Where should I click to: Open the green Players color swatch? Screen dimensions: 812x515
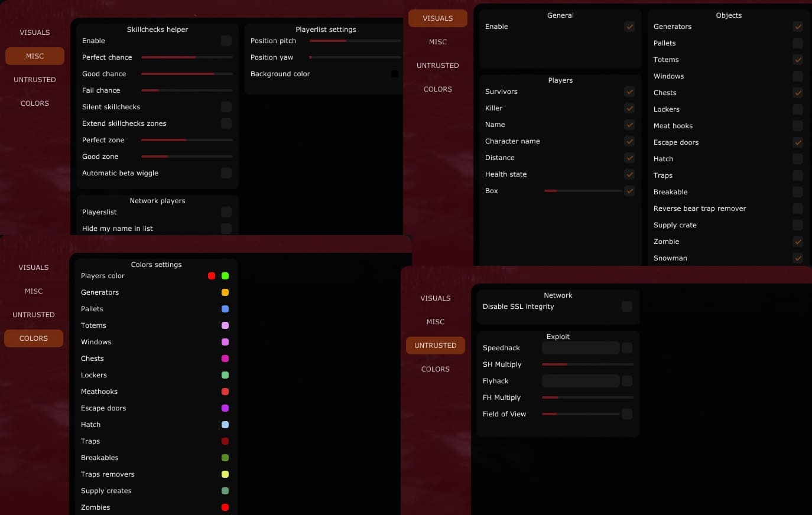[x=225, y=276]
